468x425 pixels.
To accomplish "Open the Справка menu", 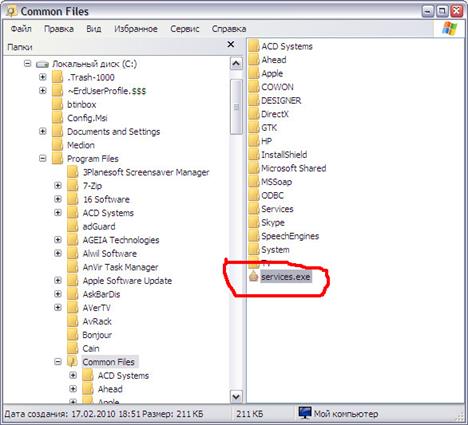I will pyautogui.click(x=229, y=29).
